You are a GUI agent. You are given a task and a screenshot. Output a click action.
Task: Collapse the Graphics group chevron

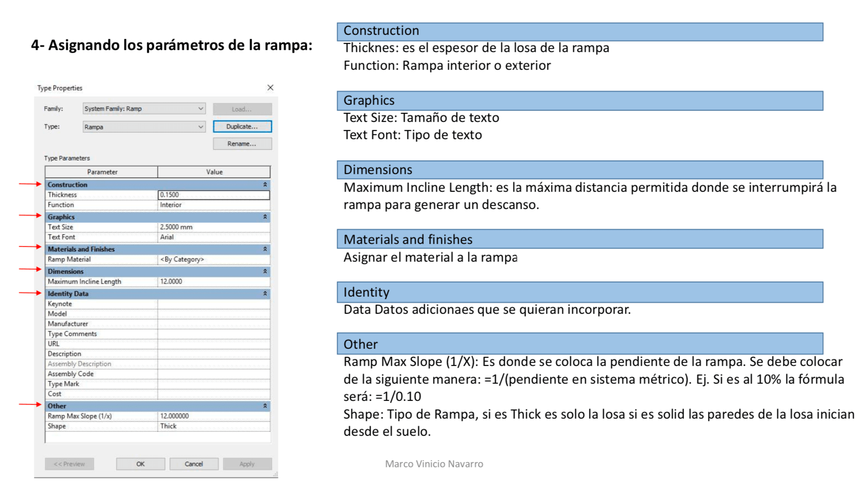265,217
